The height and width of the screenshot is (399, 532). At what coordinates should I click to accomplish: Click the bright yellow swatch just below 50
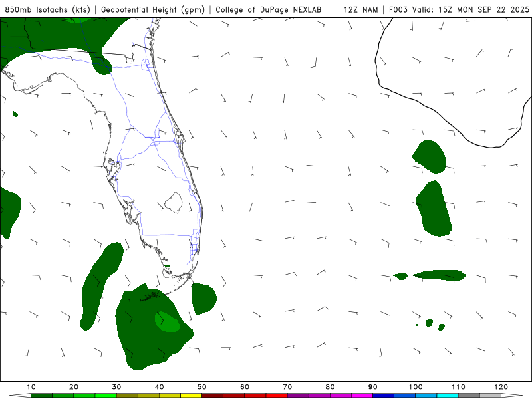191,396
